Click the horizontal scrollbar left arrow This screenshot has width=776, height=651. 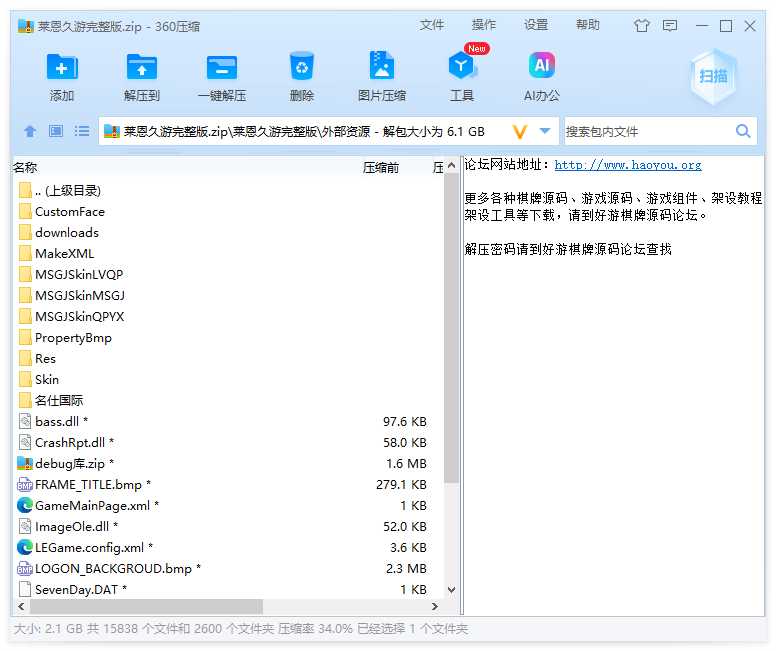click(x=21, y=606)
